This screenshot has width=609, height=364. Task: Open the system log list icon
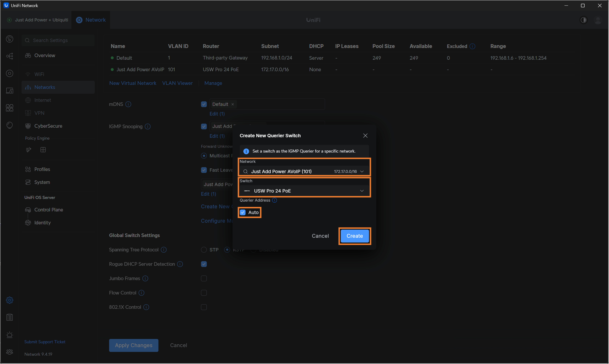coord(10,317)
